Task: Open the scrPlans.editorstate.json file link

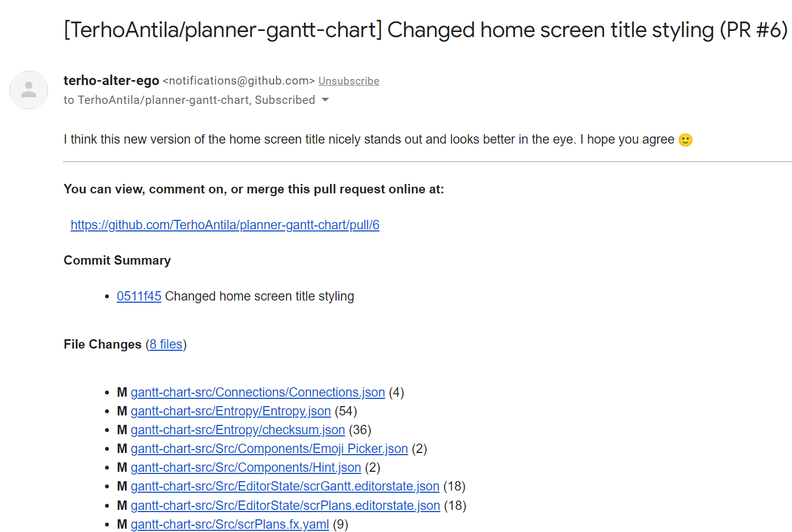Action: tap(285, 505)
